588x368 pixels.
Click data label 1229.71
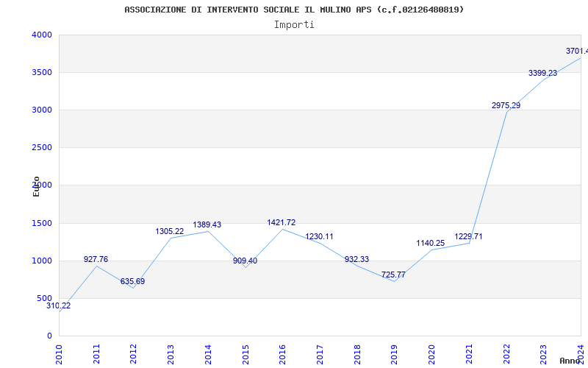click(468, 236)
